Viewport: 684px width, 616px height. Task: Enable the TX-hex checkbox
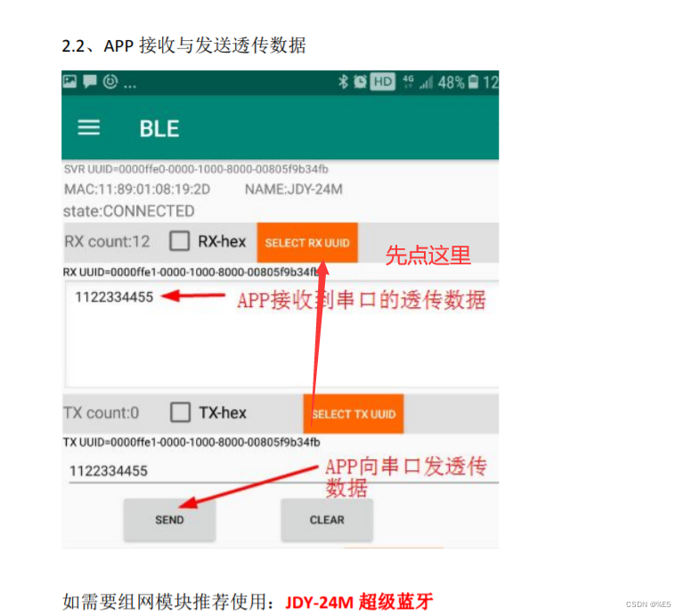coord(180,412)
